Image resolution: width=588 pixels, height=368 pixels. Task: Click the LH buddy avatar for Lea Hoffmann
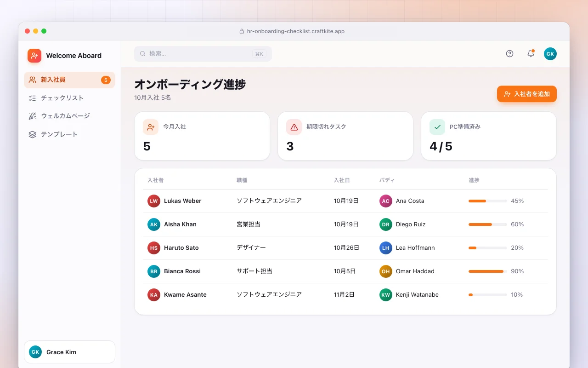point(386,248)
